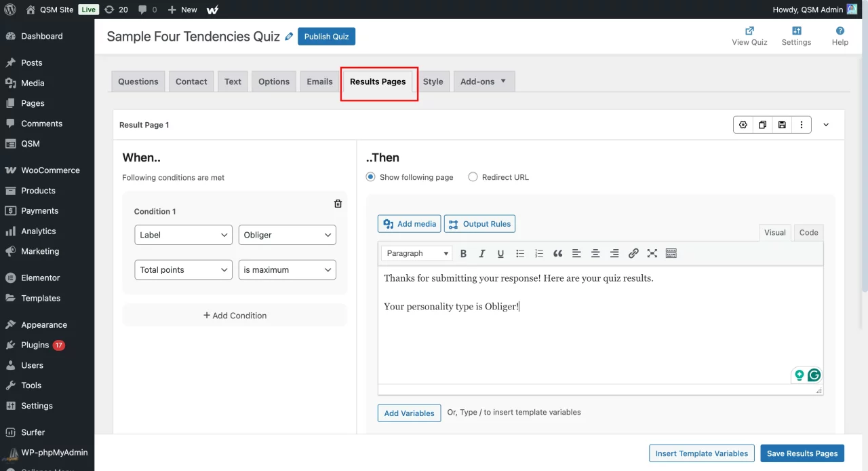Duplicate Result Page 1 with copy icon
This screenshot has width=868, height=471.
pos(763,125)
